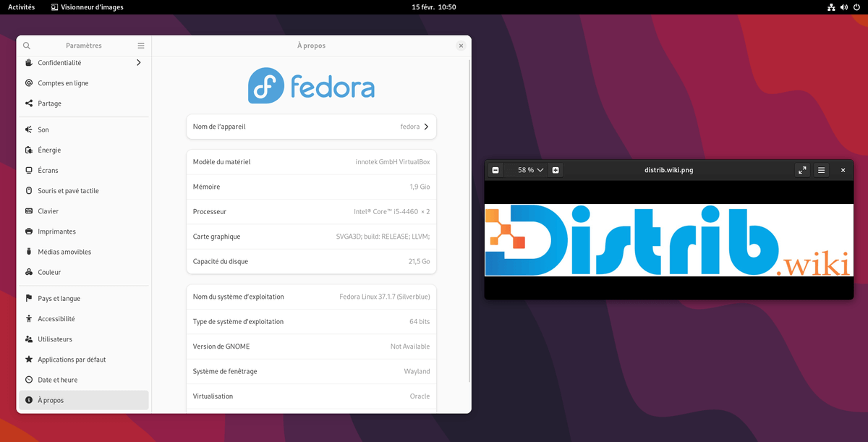
Task: Go to Énergie settings
Action: coord(84,150)
